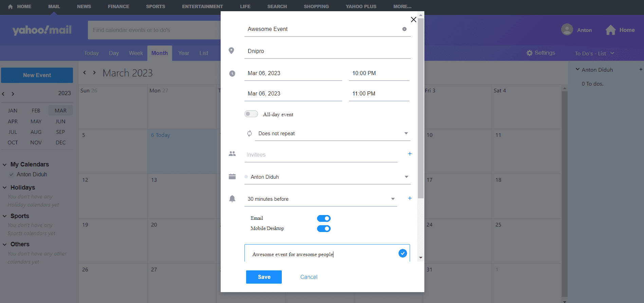
Task: Clear the event title with the X icon
Action: (x=404, y=29)
